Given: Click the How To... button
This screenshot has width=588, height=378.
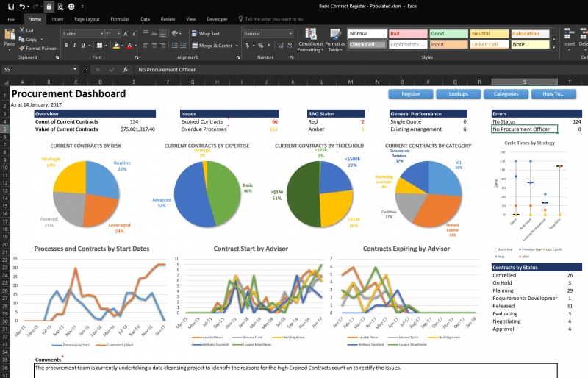Looking at the screenshot, I should [553, 94].
